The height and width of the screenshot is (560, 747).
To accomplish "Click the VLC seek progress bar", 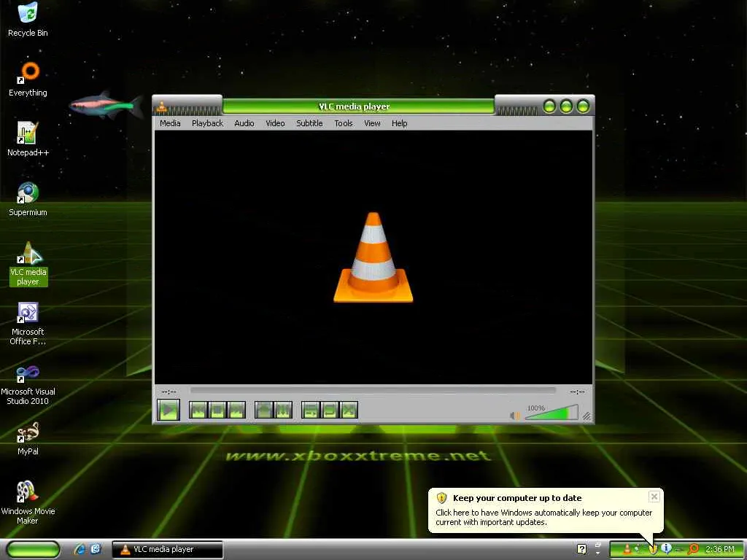I will pyautogui.click(x=373, y=391).
